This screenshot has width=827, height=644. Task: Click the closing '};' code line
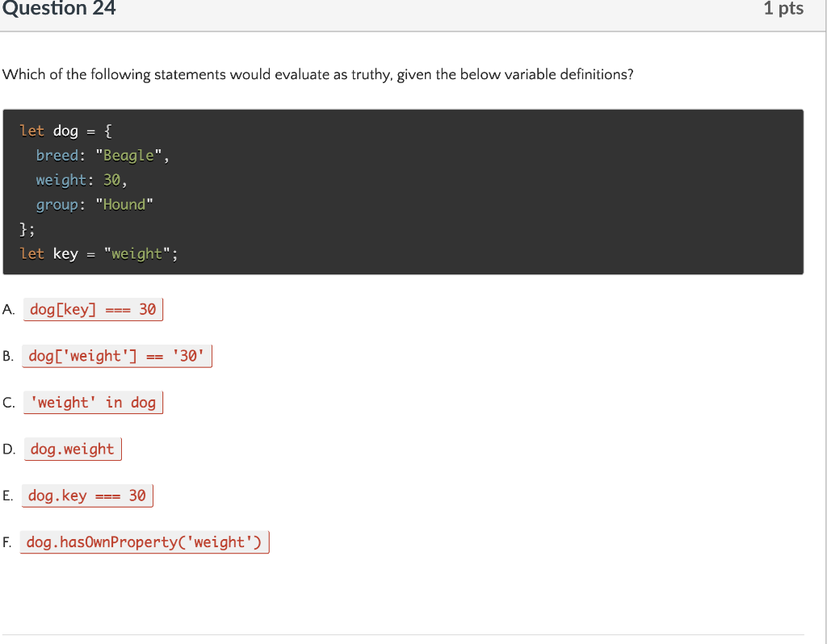click(27, 229)
